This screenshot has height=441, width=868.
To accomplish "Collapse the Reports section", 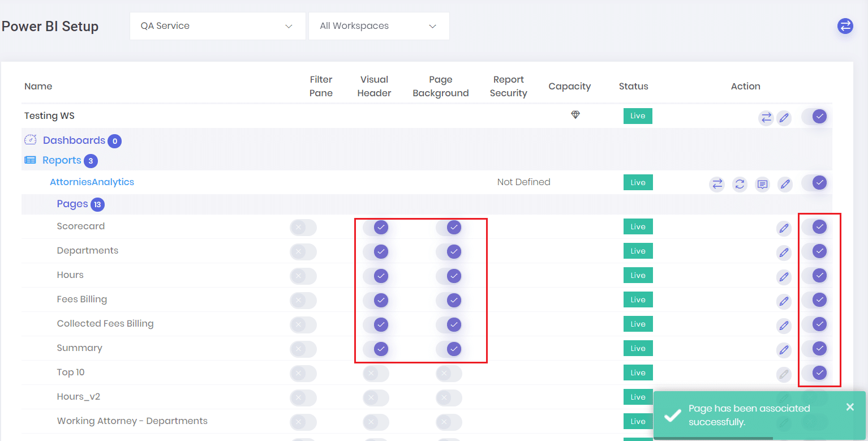I will 61,160.
